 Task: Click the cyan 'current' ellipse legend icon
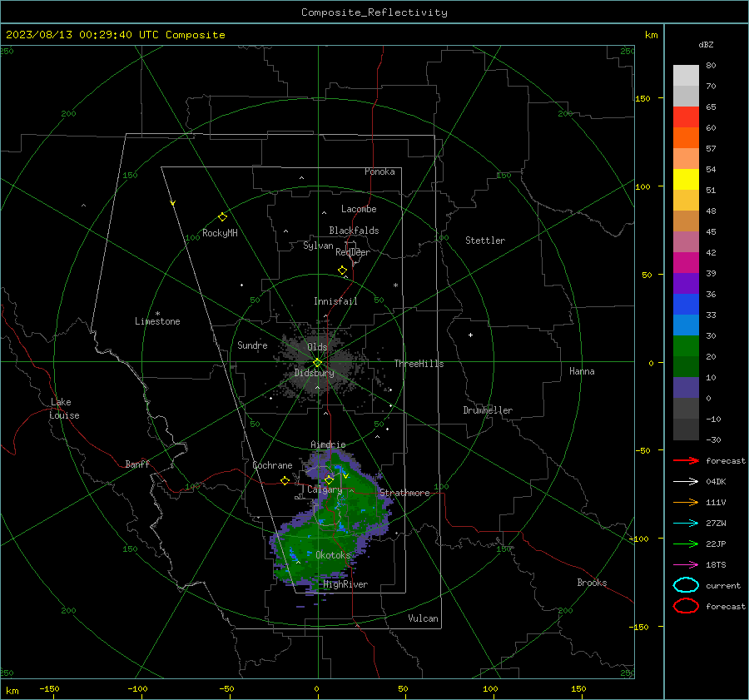click(x=686, y=585)
